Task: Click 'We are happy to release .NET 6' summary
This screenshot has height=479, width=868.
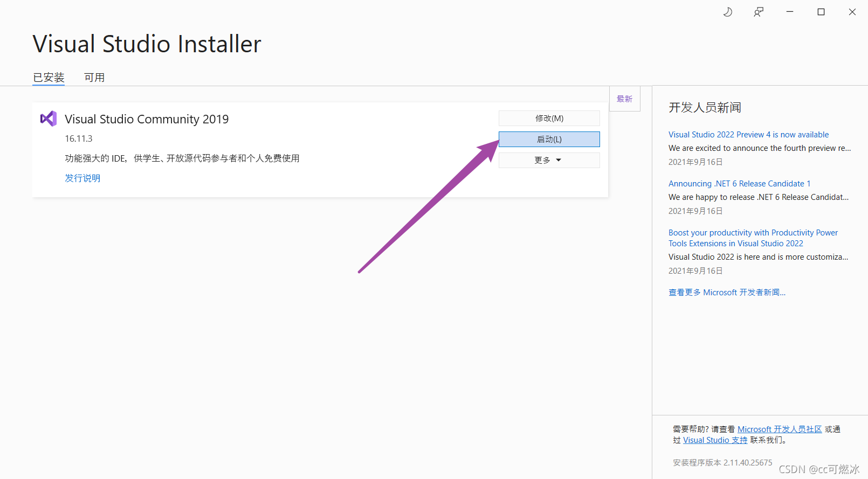Action: [759, 197]
